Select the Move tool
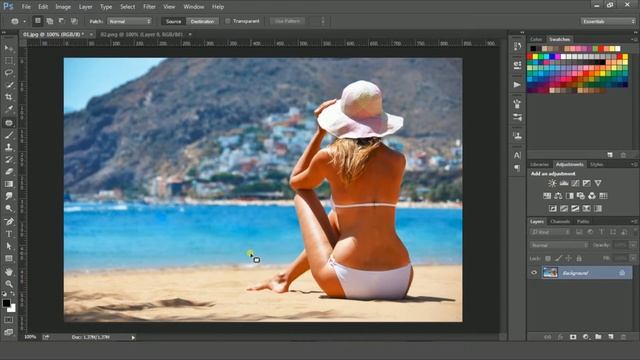The height and width of the screenshot is (360, 640). click(x=9, y=49)
